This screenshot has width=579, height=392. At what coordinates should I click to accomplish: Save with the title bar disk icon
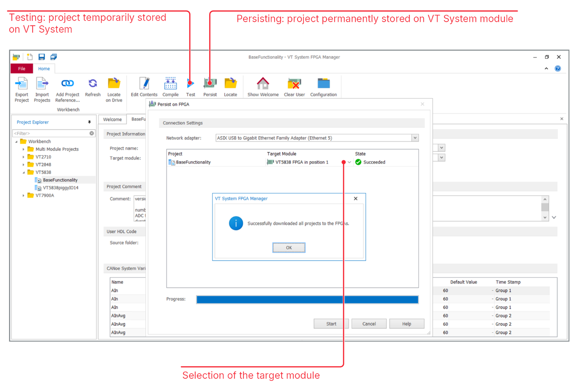(x=41, y=57)
